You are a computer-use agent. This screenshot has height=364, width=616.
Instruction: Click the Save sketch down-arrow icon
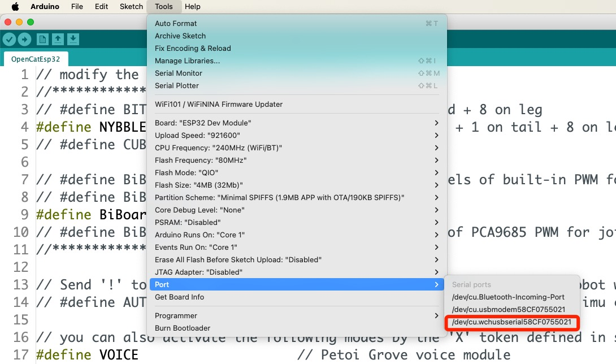tap(73, 39)
